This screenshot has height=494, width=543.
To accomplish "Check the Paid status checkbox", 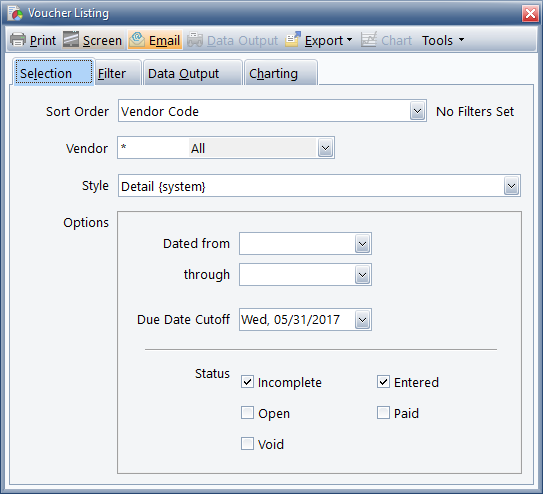I will pyautogui.click(x=383, y=413).
